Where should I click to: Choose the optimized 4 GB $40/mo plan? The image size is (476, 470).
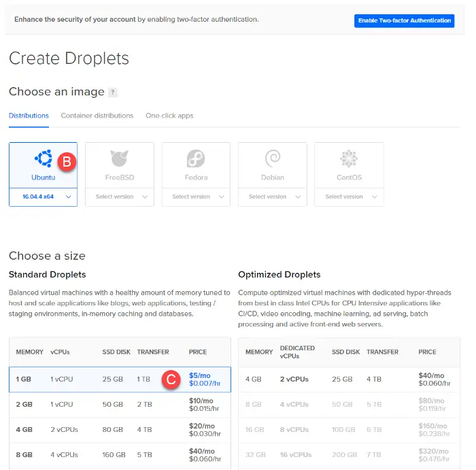[x=349, y=380]
